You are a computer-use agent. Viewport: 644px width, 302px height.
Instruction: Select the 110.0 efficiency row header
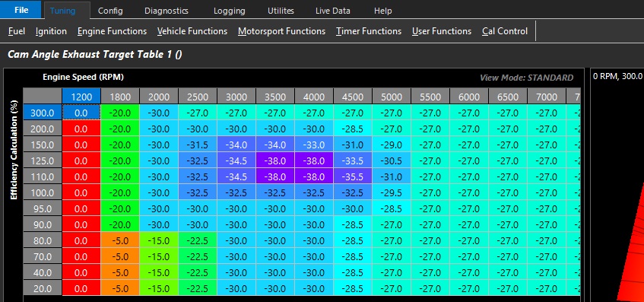[x=43, y=176]
